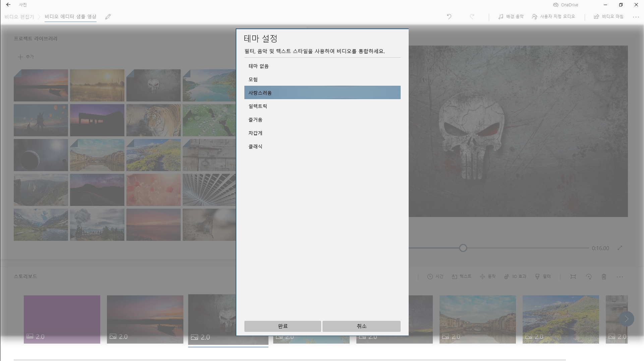Select the skull thumbnail in the project library
The image size is (644, 361).
pyautogui.click(x=154, y=85)
